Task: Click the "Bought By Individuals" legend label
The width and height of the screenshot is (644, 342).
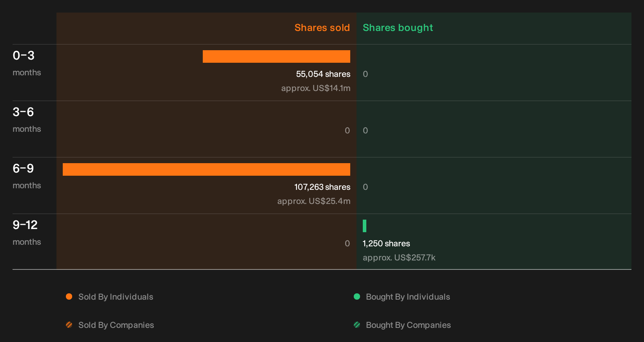Action: 408,297
